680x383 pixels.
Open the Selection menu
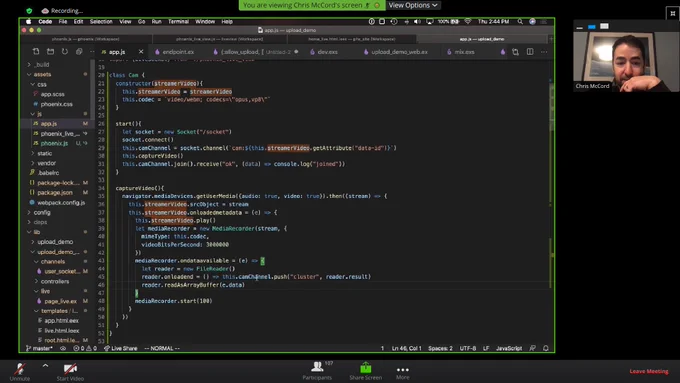(x=101, y=21)
